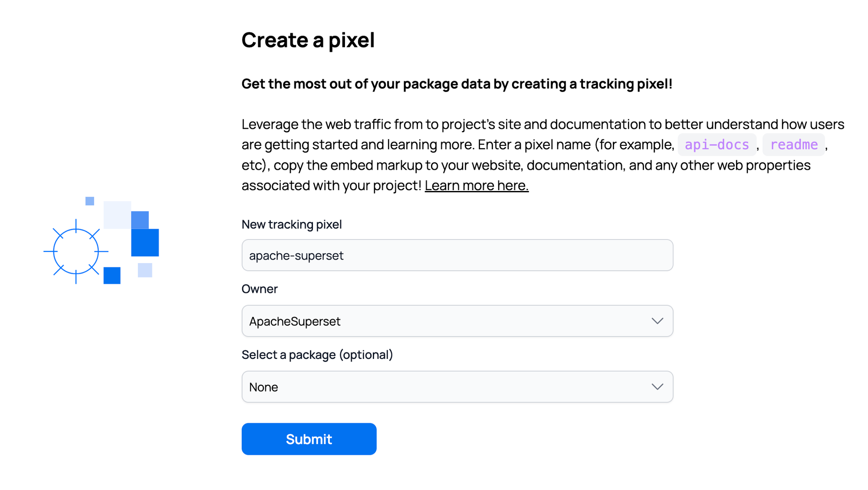Select the apache-superset text in the input
868x490 pixels.
click(296, 255)
